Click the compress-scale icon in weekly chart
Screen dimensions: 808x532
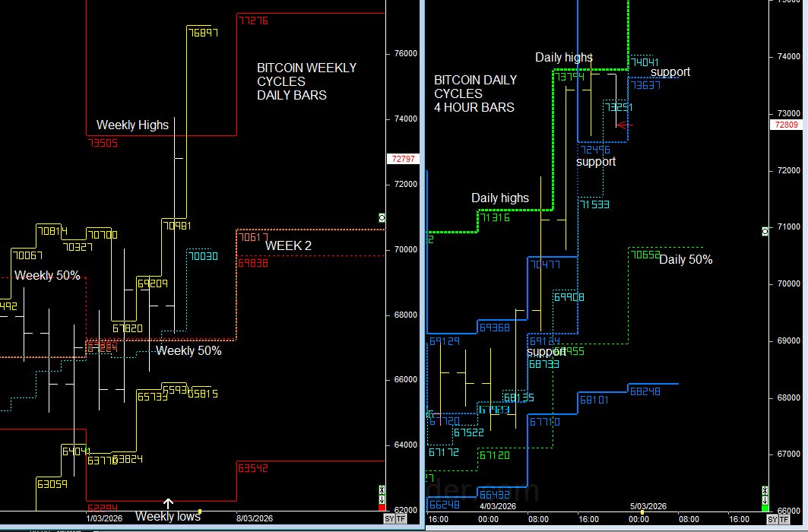click(x=382, y=489)
